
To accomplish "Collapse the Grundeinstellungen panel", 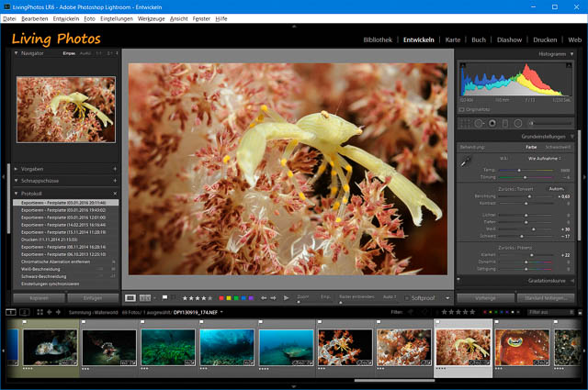I will coord(571,137).
